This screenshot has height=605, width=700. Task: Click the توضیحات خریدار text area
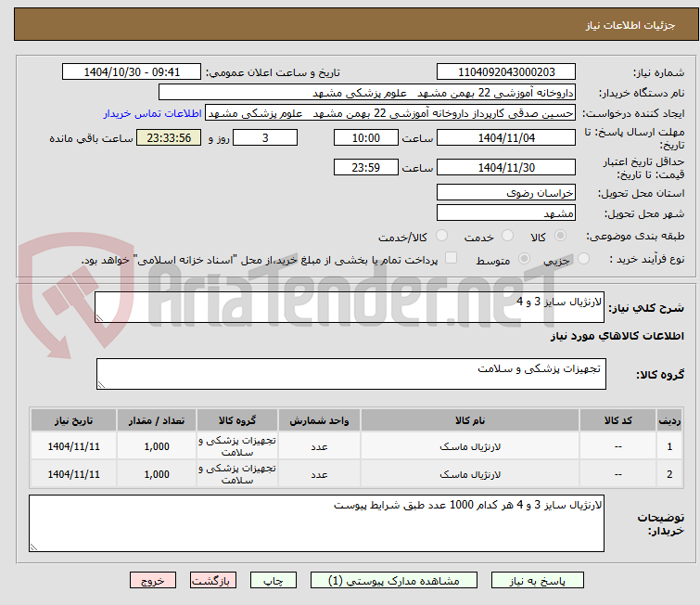click(x=316, y=523)
